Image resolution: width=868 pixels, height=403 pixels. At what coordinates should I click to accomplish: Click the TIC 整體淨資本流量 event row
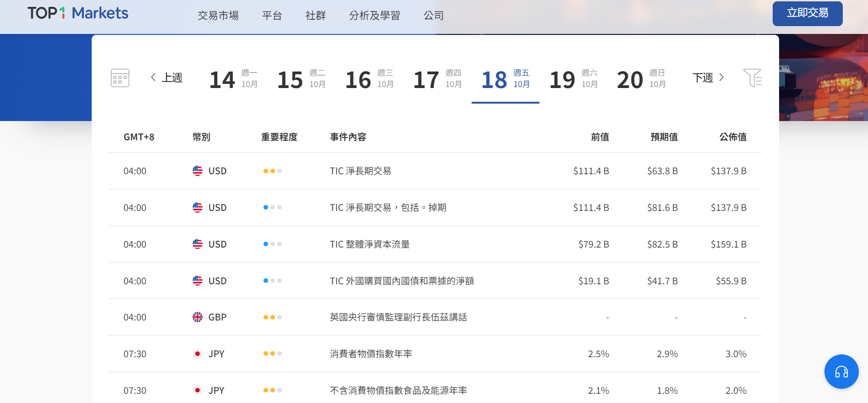369,244
